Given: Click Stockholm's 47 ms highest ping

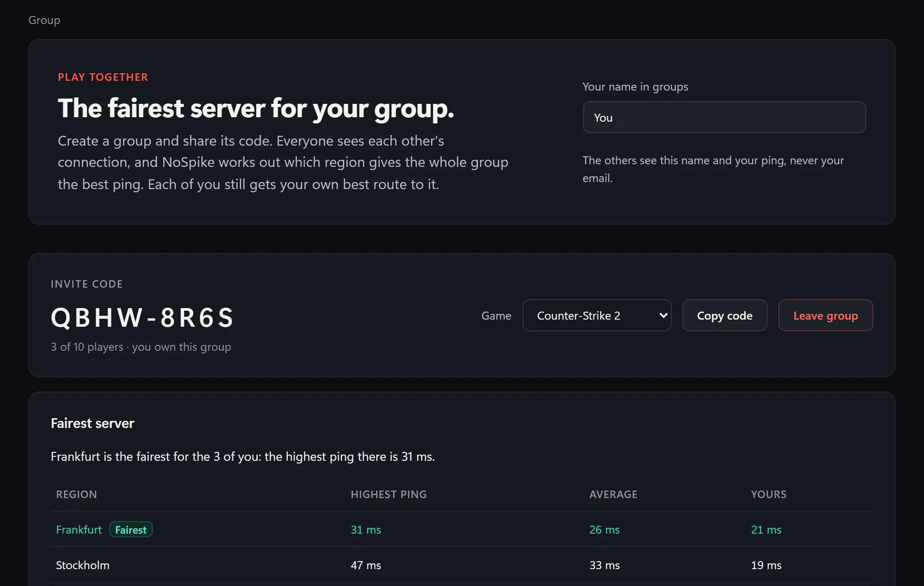Looking at the screenshot, I should 366,565.
